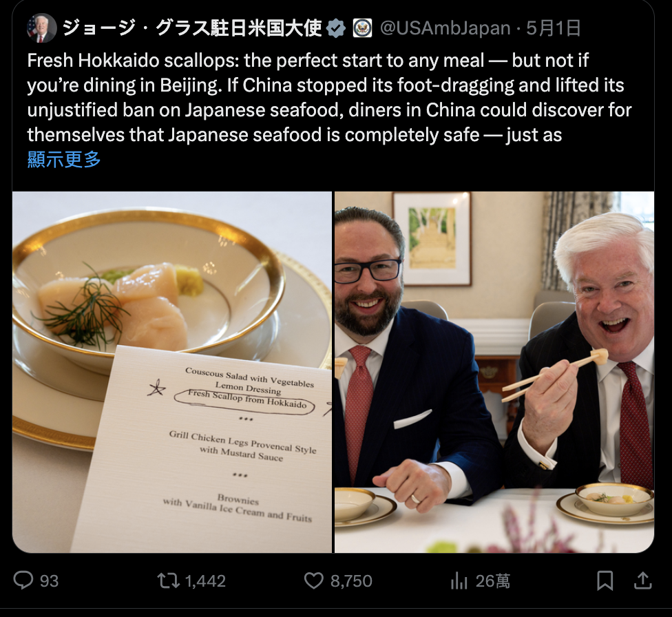
Task: Share the tweet via upload icon
Action: (642, 580)
